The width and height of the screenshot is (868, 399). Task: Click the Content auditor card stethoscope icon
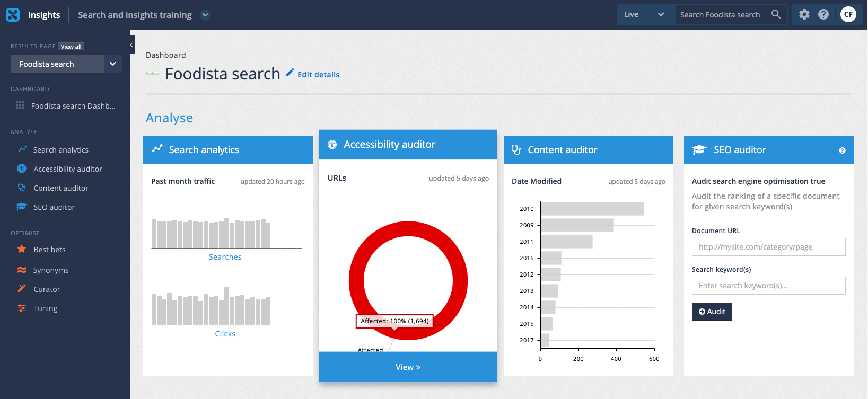tap(516, 150)
